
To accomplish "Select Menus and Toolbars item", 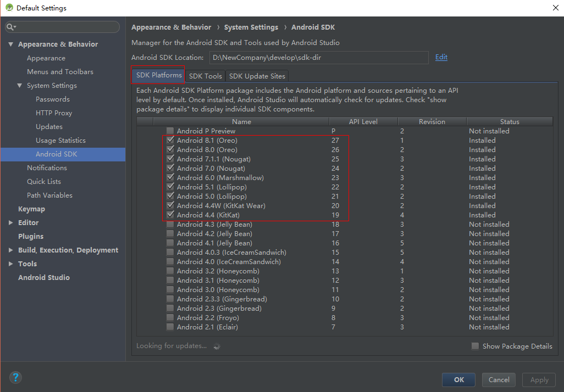I will (60, 72).
